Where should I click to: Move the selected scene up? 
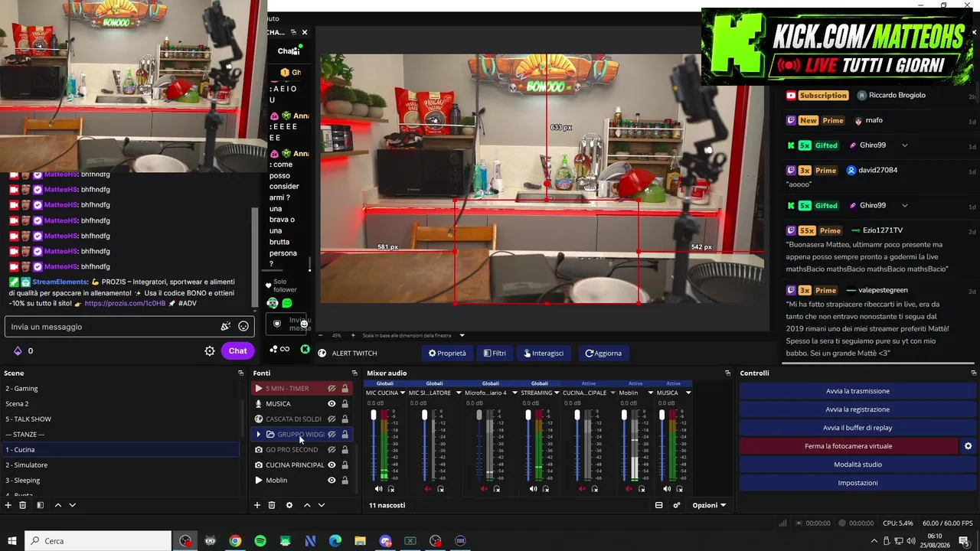point(57,505)
